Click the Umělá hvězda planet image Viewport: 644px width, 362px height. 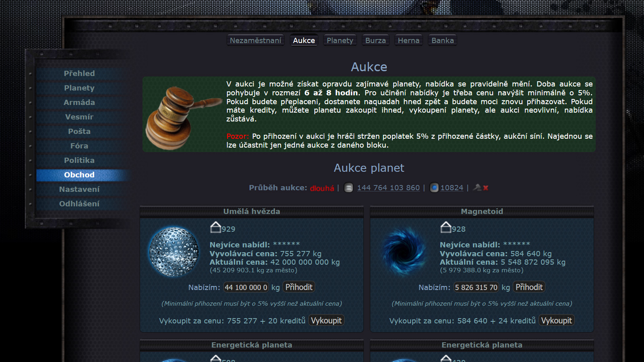[x=174, y=252]
